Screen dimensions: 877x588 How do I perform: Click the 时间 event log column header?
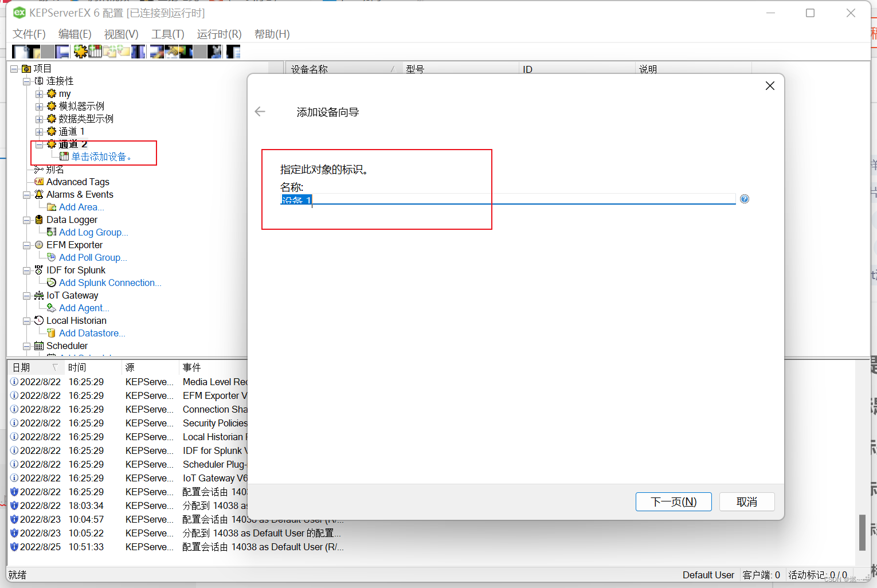pyautogui.click(x=92, y=367)
